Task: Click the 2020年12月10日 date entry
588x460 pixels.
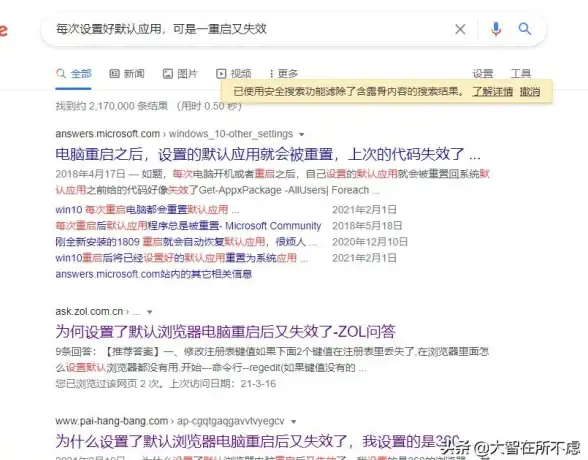Action: [370, 242]
